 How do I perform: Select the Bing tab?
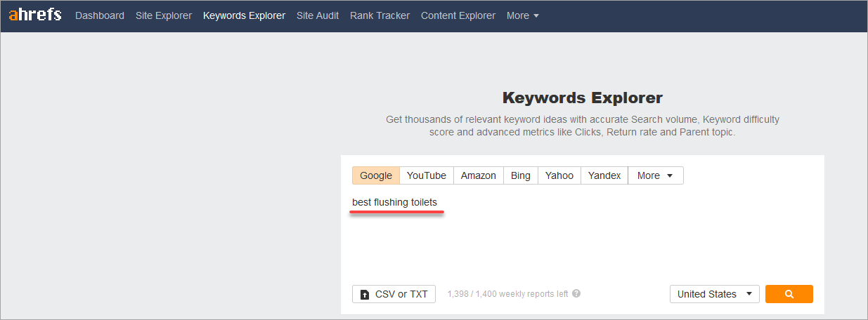521,175
